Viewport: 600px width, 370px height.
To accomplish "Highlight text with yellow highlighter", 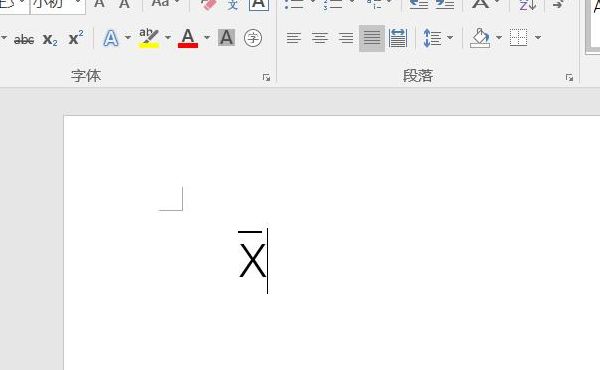I will (148, 38).
